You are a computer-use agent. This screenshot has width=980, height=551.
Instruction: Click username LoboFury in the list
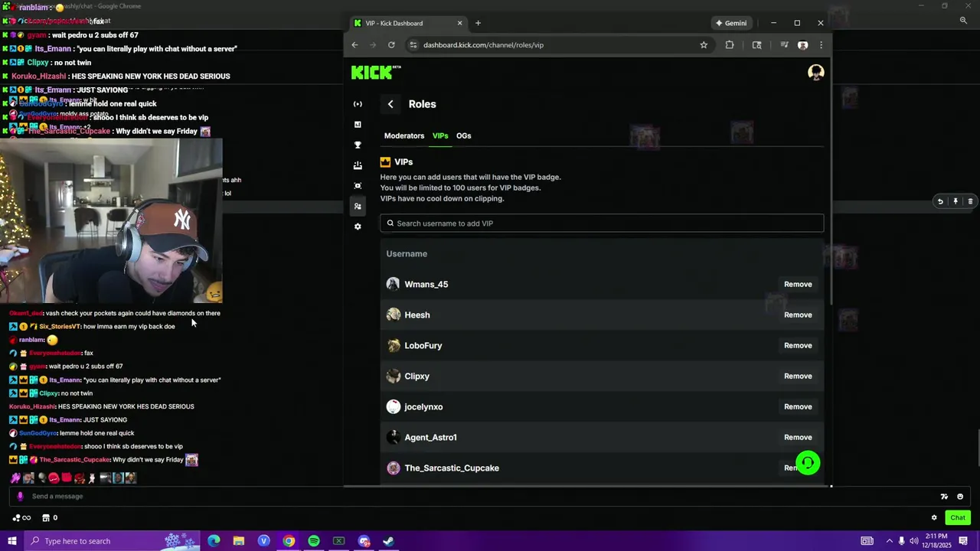[423, 345]
